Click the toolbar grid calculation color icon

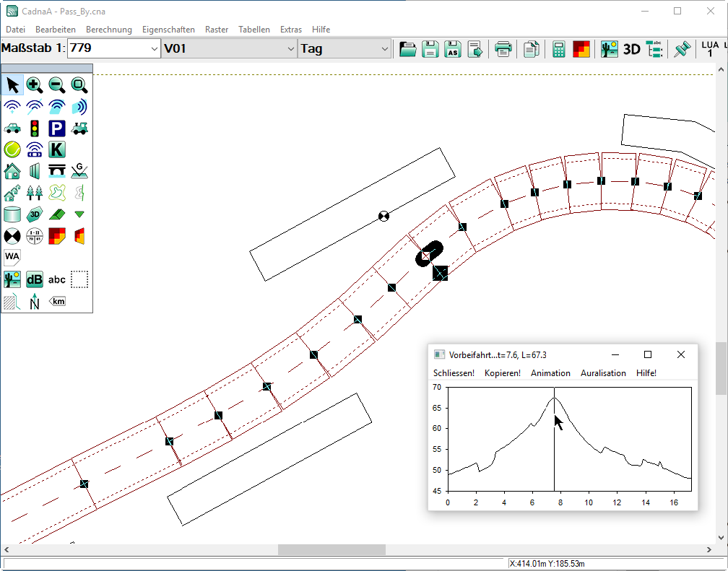coord(581,49)
